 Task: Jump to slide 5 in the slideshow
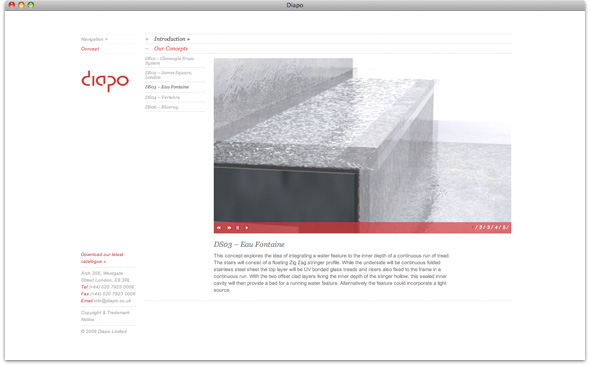504,227
